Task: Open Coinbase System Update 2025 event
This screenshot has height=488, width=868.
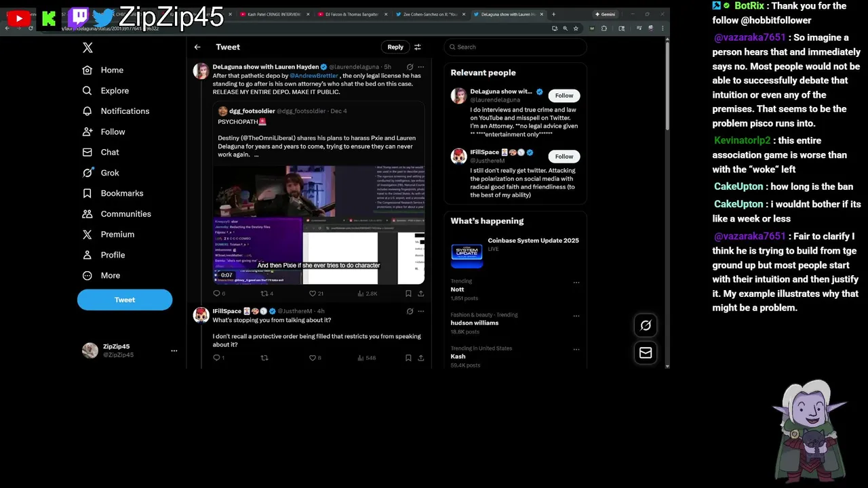Action: [x=533, y=241]
